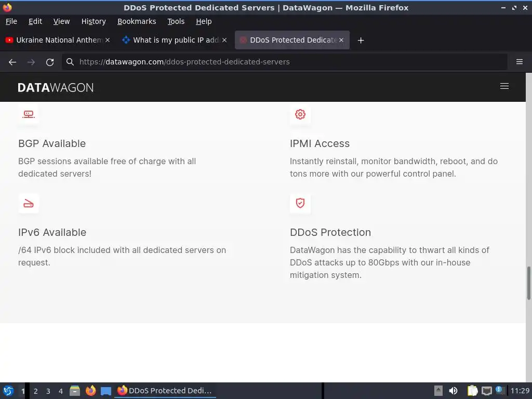Click the BGP Available server icon

coord(29,114)
